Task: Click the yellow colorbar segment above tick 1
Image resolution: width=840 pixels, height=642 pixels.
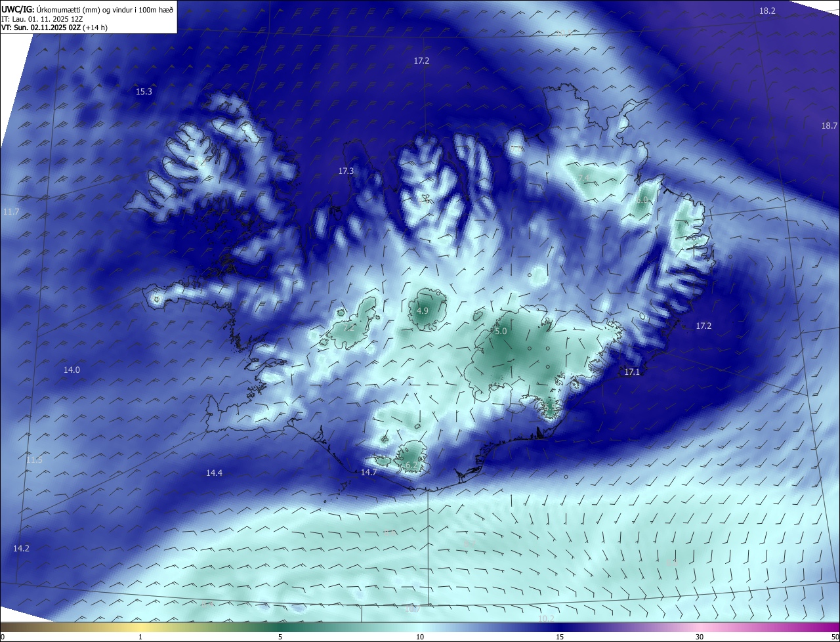Action: point(140,628)
